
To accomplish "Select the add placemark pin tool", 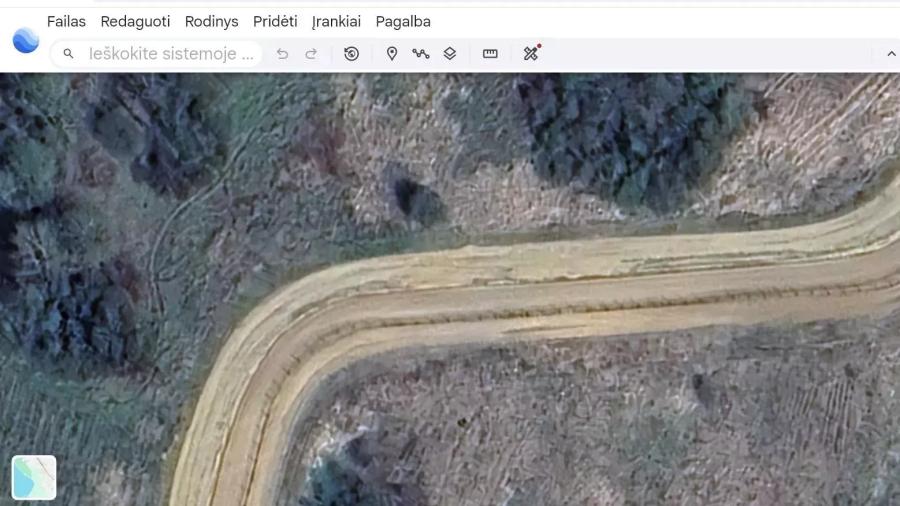I will (392, 54).
